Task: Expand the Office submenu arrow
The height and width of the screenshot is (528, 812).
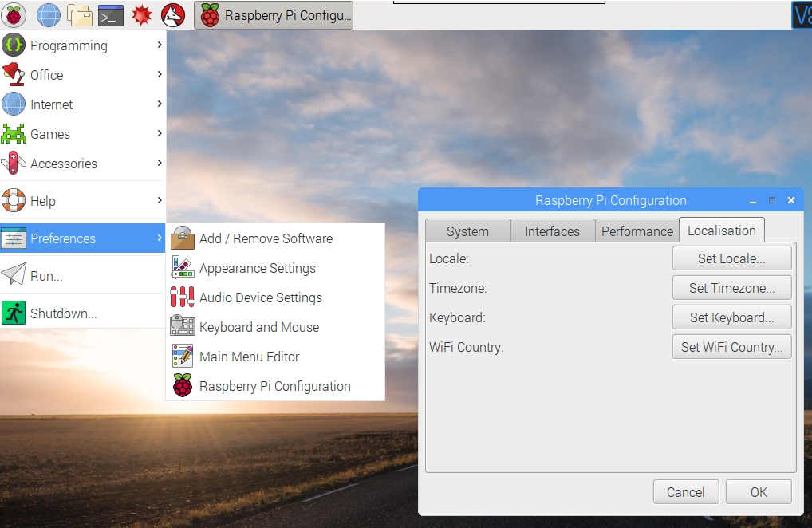Action: (x=160, y=74)
